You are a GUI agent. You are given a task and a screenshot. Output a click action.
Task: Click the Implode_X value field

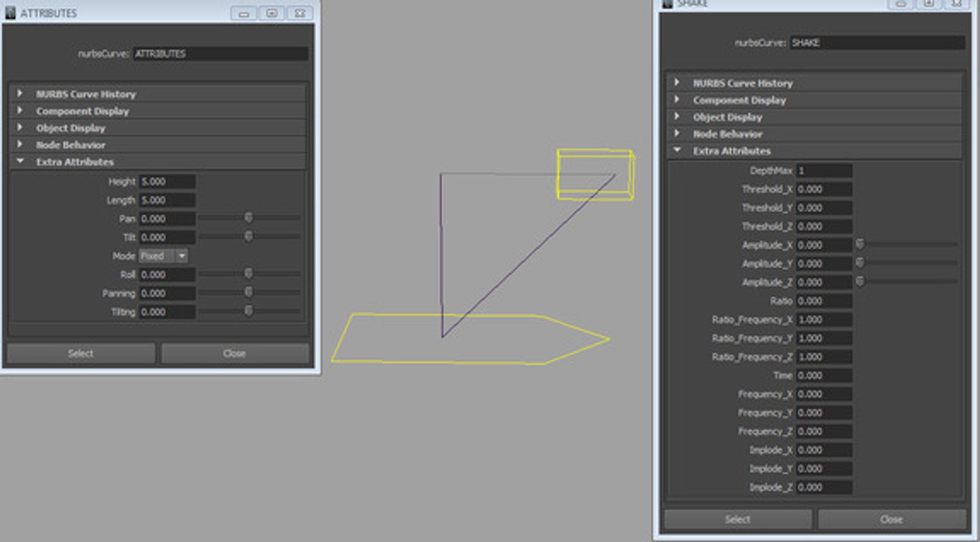point(824,450)
